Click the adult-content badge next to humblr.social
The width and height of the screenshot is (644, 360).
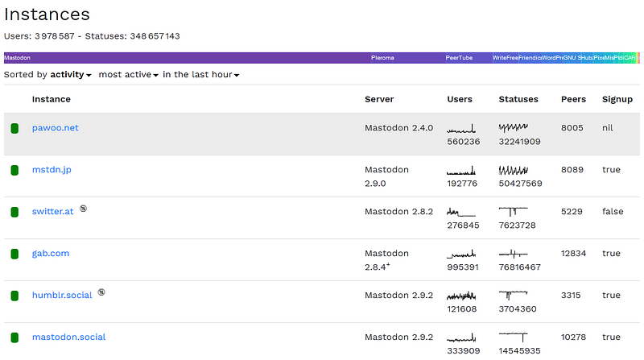[101, 292]
